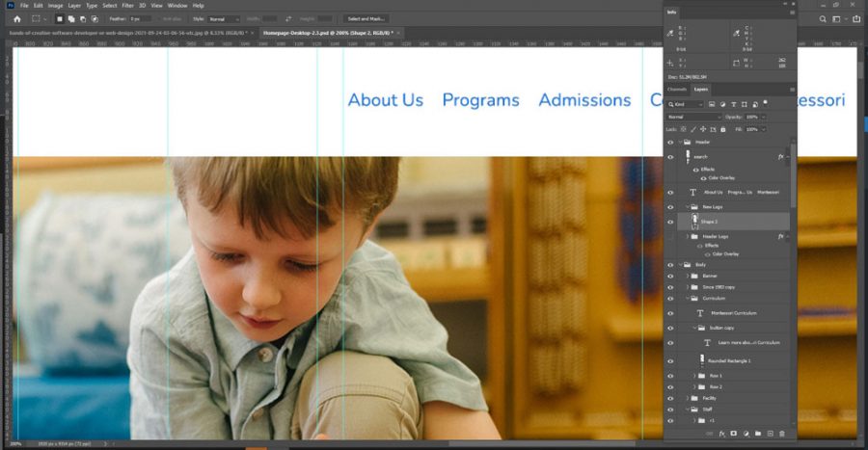This screenshot has width=868, height=450.
Task: Click the Select and Mask button
Action: click(366, 19)
